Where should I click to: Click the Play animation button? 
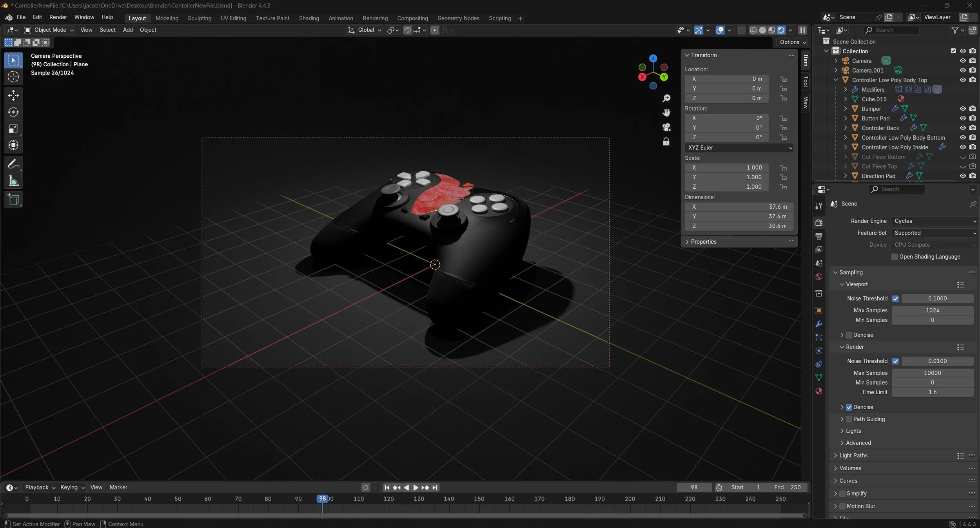coord(416,488)
